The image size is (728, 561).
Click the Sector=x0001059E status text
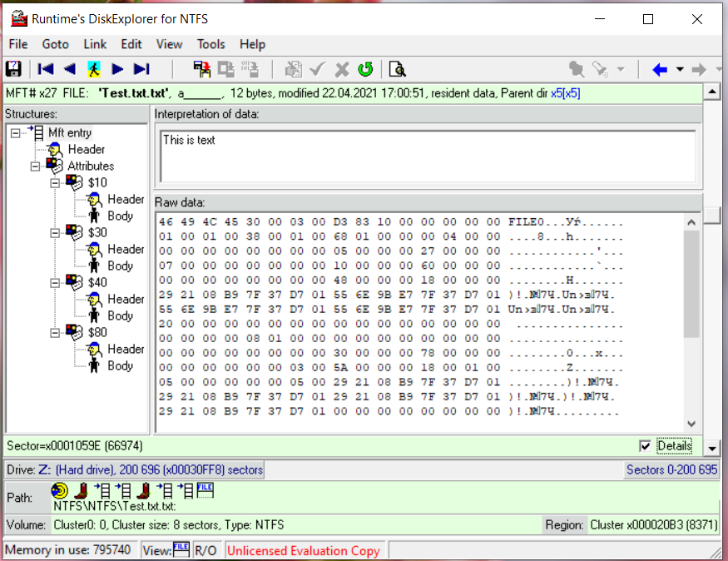(74, 446)
